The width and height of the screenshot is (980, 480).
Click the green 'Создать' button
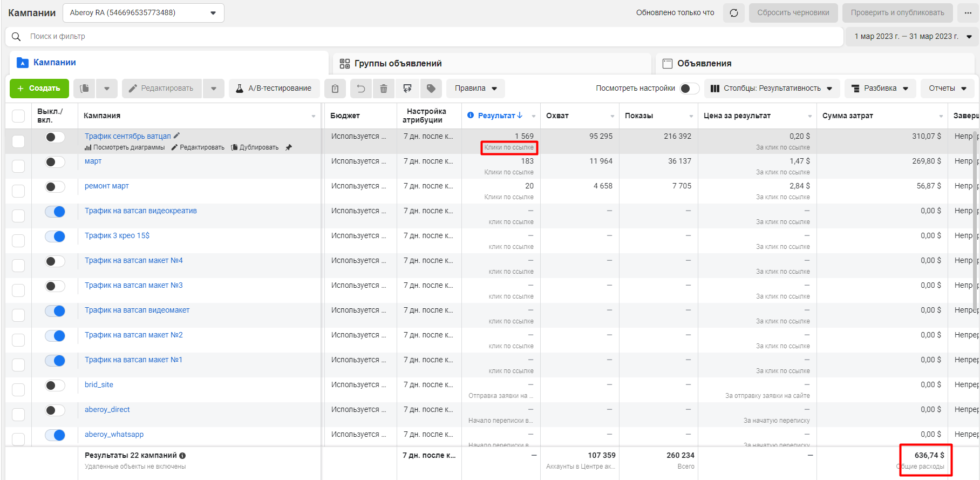tap(39, 89)
